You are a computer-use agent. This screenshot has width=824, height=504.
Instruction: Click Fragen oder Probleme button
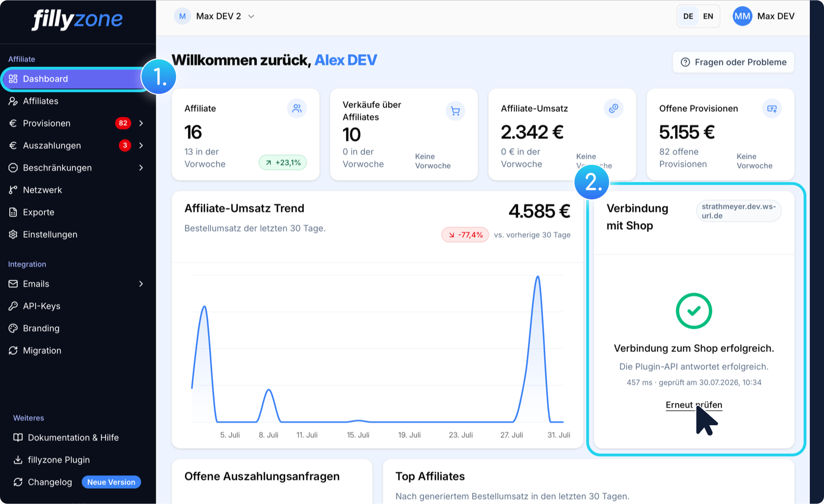pos(733,62)
